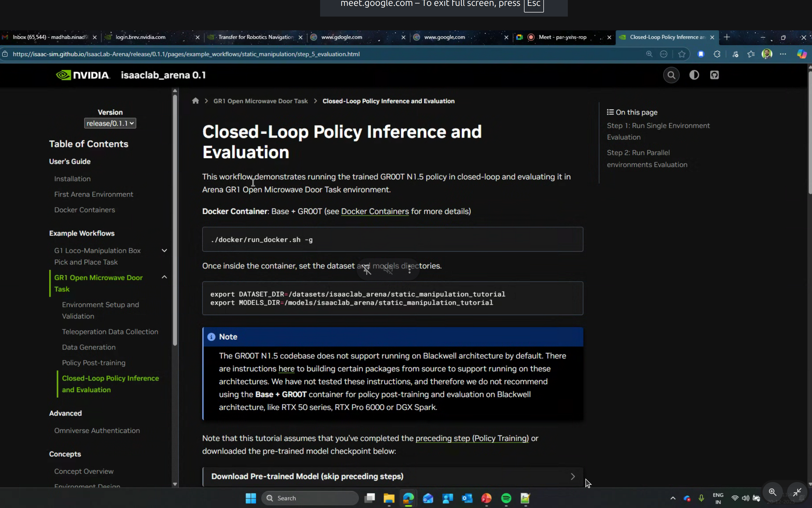Open the release/0.1.1 version dropdown

point(110,123)
